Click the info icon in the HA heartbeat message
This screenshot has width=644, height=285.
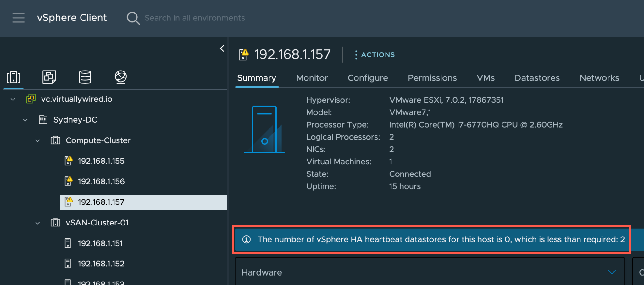click(x=247, y=239)
